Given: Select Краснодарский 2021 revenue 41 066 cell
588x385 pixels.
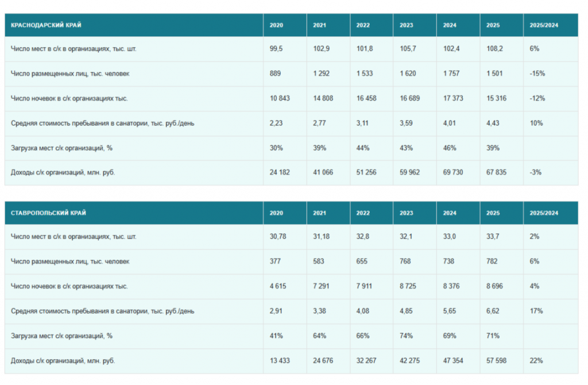Looking at the screenshot, I should coord(323,172).
